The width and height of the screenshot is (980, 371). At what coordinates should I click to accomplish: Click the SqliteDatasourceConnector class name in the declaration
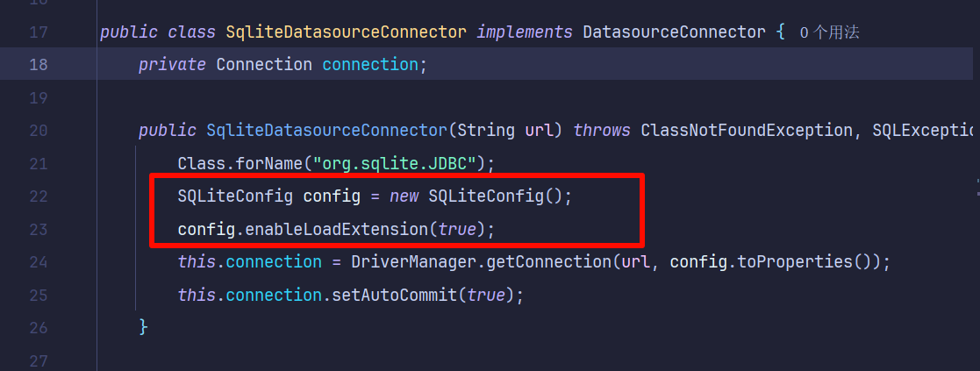pyautogui.click(x=346, y=32)
